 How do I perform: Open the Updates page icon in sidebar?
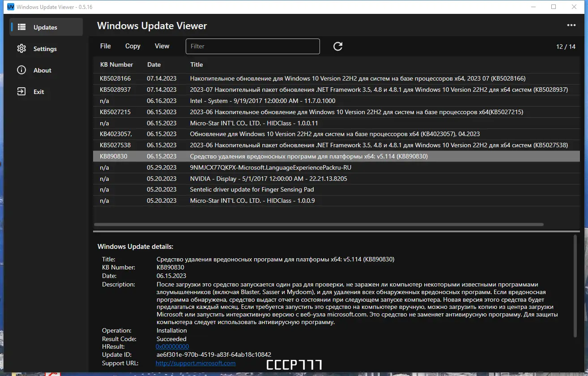pos(21,27)
